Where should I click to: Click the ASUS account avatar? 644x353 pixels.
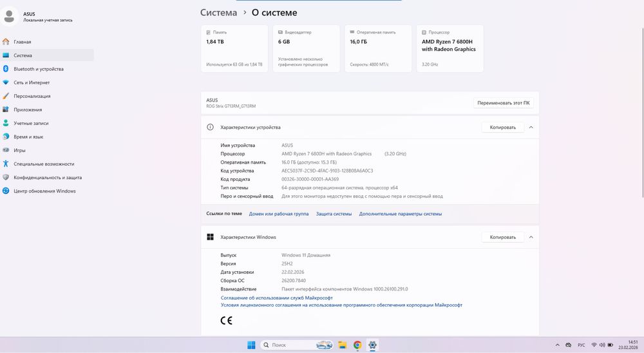click(x=9, y=17)
